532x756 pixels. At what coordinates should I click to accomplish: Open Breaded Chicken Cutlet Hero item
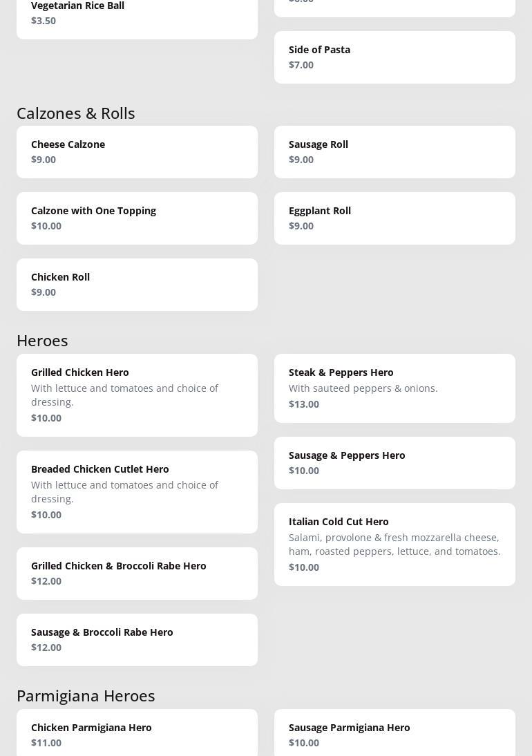click(x=137, y=492)
